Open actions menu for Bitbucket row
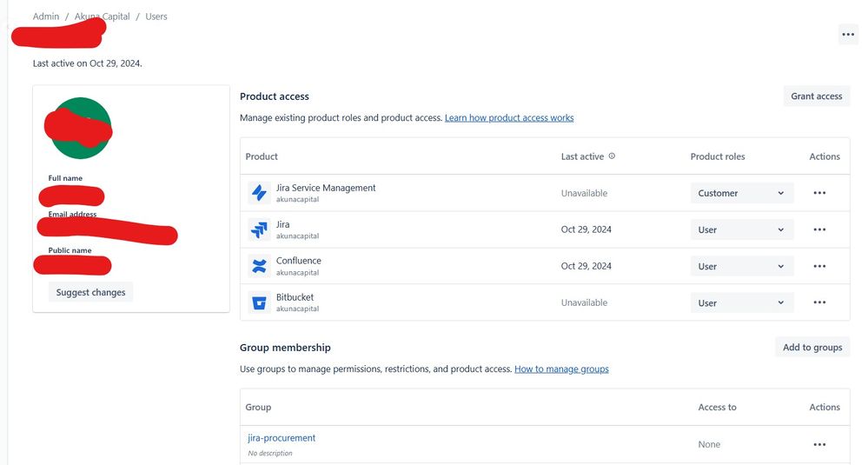Screen dimensions: 868x465 [x=819, y=302]
